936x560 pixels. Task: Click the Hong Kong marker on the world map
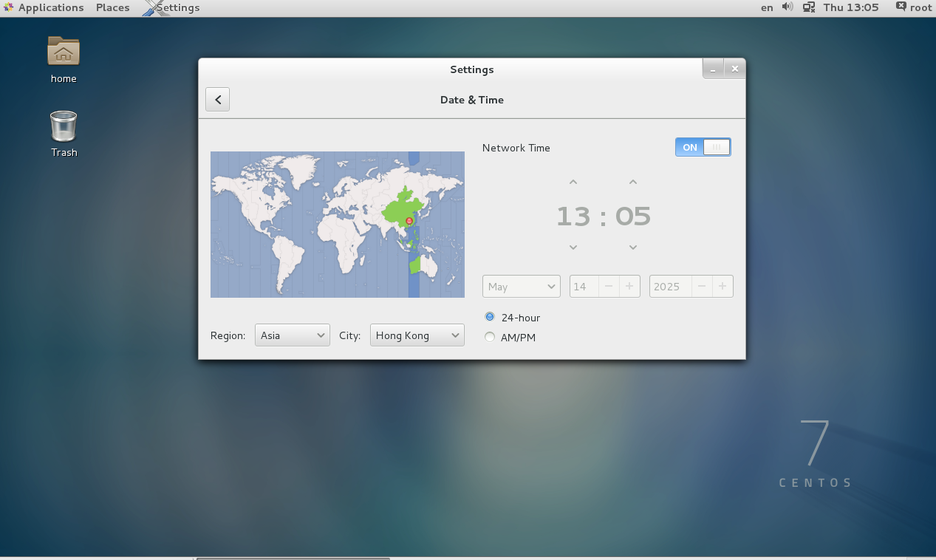[x=409, y=221]
